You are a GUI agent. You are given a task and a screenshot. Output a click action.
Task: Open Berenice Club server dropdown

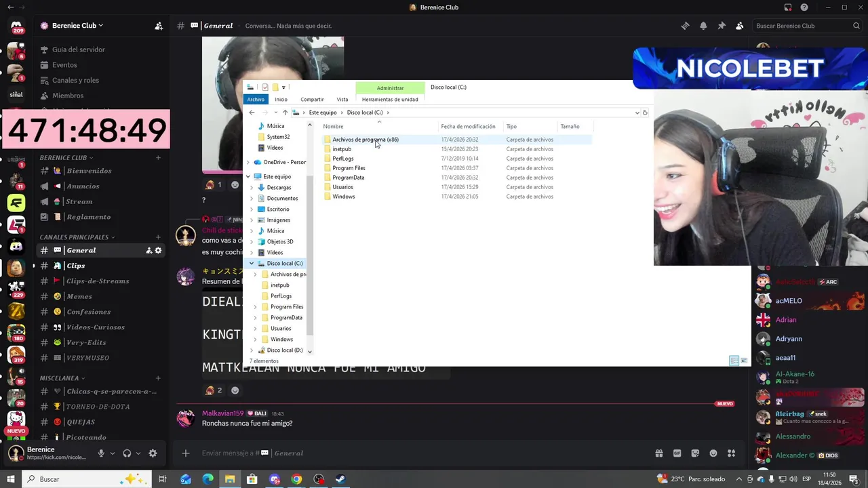click(x=72, y=26)
